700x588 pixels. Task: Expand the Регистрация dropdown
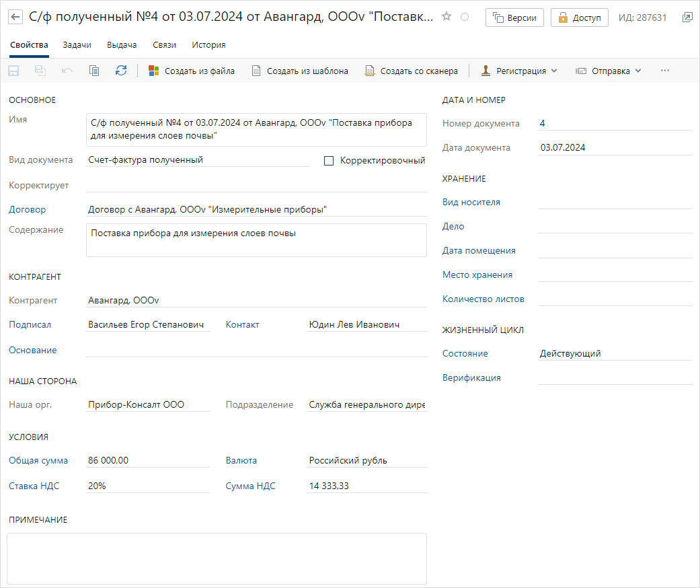[519, 71]
